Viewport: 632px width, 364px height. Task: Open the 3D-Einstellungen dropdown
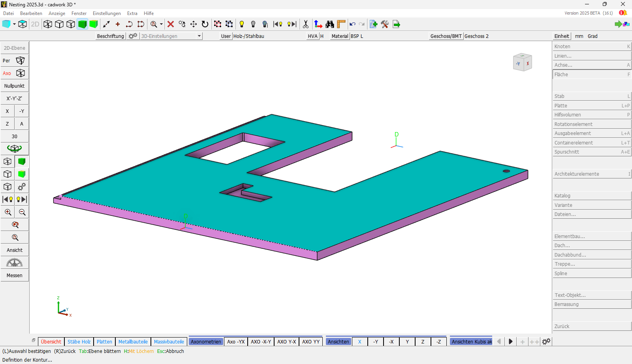171,36
